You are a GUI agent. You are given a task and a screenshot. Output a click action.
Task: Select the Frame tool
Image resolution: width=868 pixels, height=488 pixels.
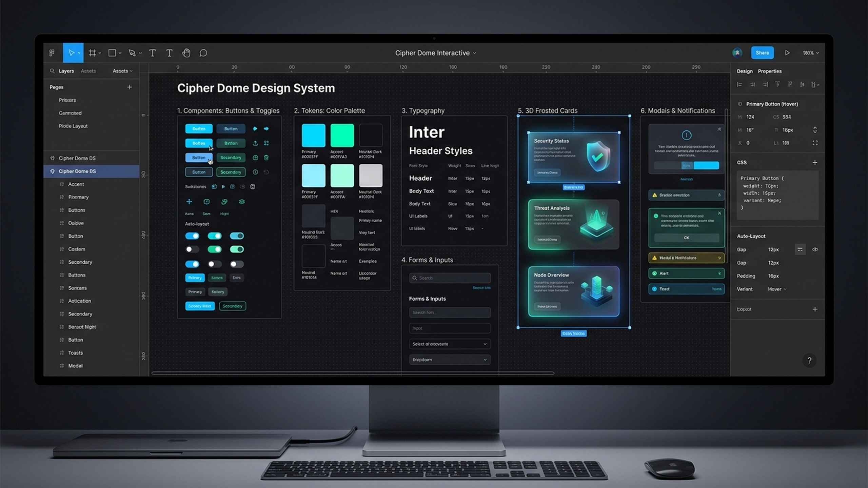coord(92,53)
